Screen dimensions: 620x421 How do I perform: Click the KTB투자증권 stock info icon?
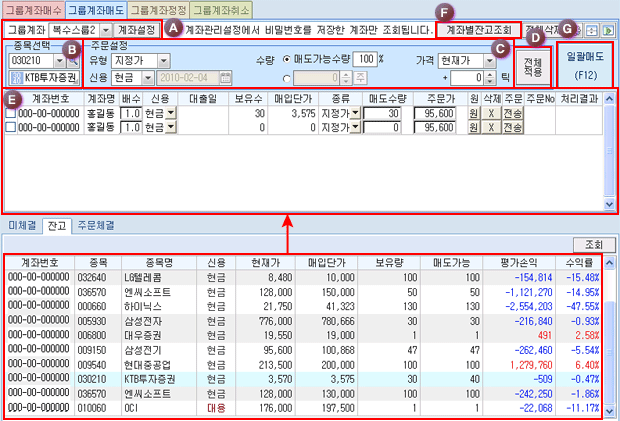13,77
